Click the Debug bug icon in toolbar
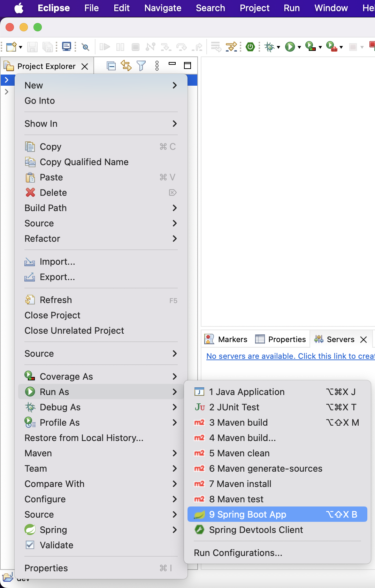The width and height of the screenshot is (375, 588). (269, 47)
